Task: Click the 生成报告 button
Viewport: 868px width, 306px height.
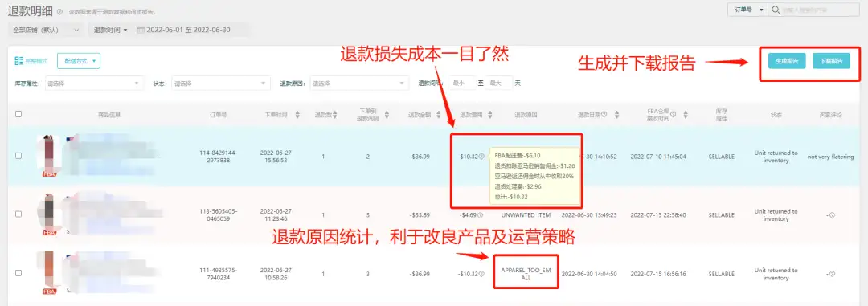Action: click(x=787, y=61)
